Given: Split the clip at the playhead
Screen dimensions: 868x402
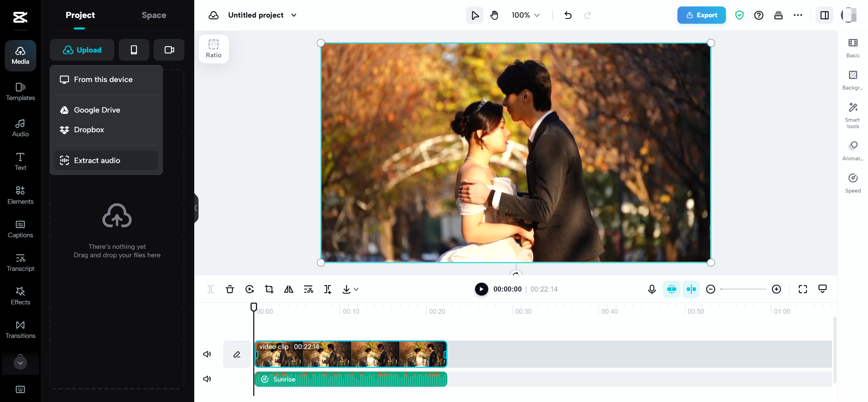Looking at the screenshot, I should point(211,289).
